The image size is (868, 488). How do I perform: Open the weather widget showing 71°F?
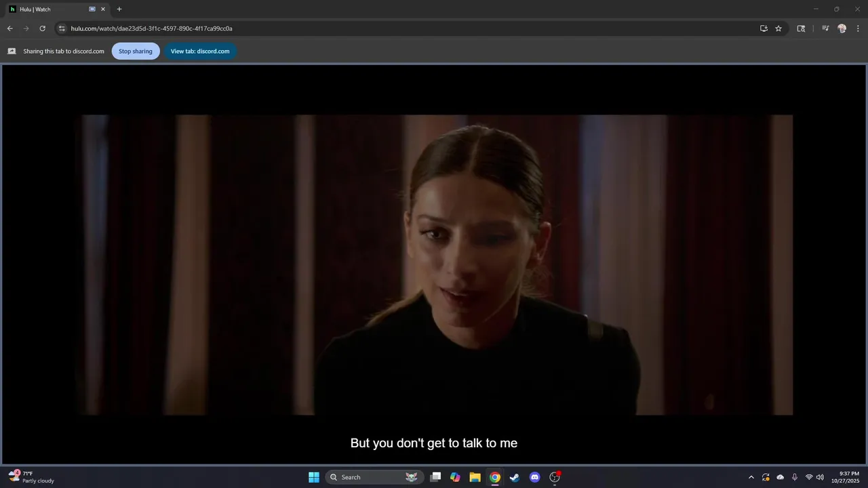31,477
